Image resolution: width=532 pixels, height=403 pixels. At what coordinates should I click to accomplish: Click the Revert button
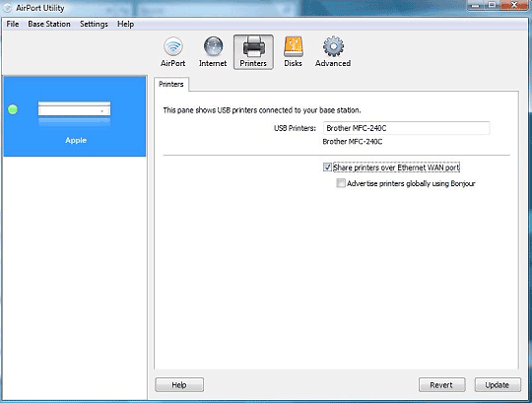click(x=441, y=384)
